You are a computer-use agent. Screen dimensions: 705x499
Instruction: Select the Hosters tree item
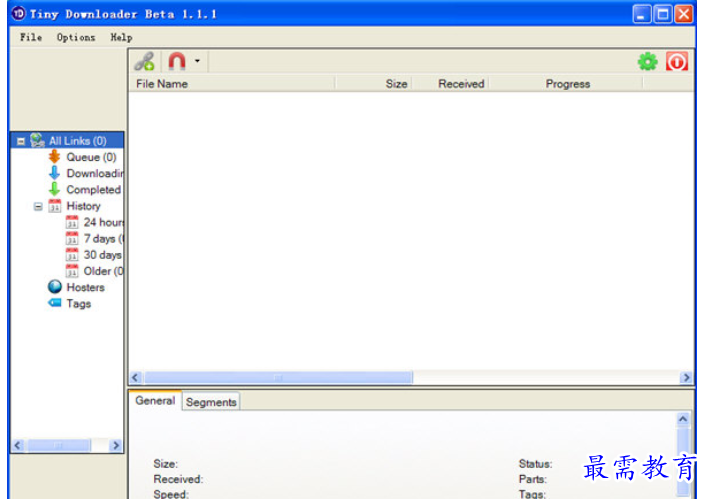(x=85, y=287)
